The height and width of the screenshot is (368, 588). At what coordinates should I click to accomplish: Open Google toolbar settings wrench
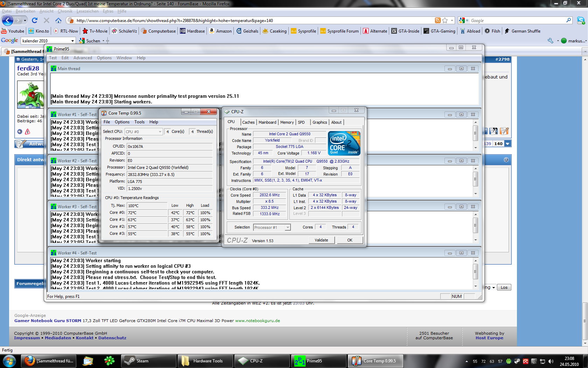tap(550, 41)
